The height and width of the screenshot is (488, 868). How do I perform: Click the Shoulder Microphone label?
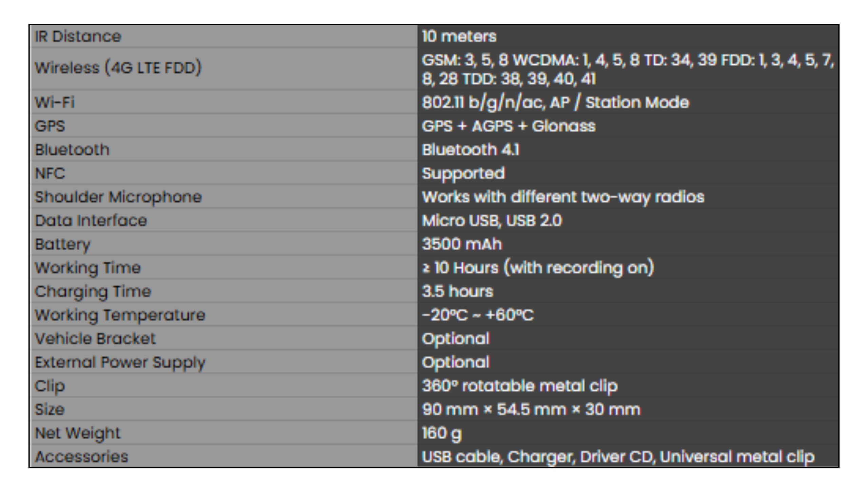pyautogui.click(x=118, y=197)
